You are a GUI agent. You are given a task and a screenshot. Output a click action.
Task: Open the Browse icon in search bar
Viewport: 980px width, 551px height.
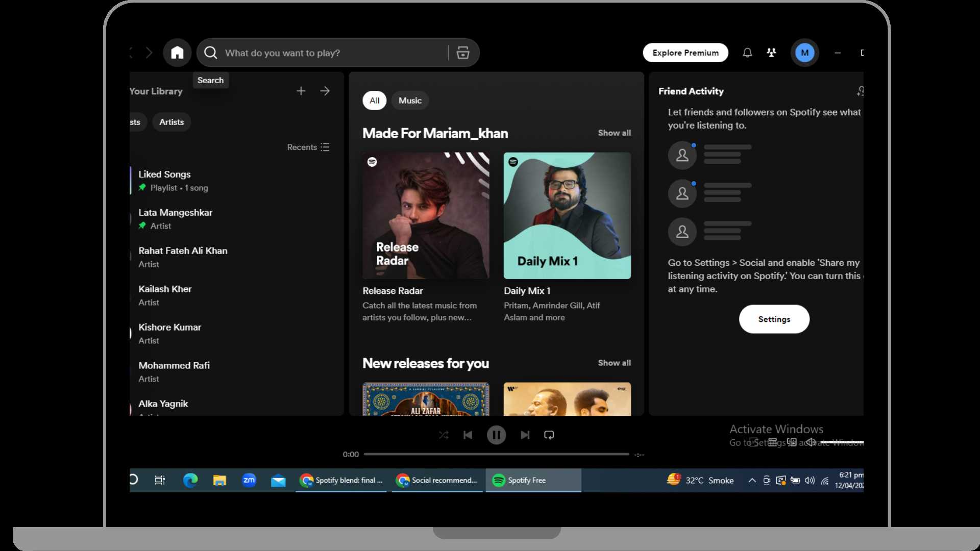(463, 53)
